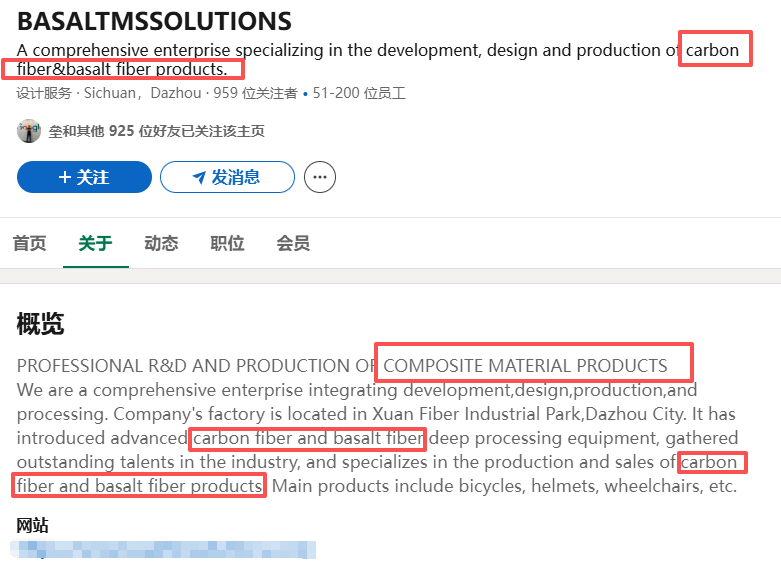The image size is (781, 563).
Task: Click the 关注 follow button
Action: (x=84, y=177)
